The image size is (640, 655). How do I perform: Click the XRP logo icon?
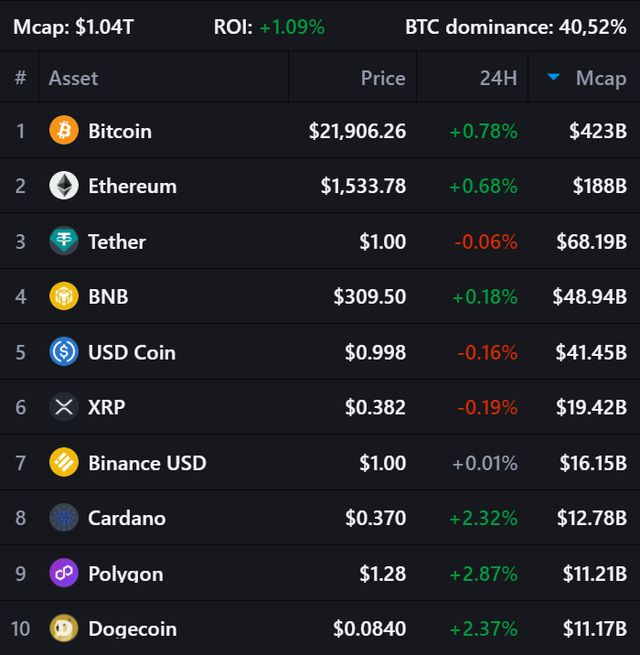point(64,407)
